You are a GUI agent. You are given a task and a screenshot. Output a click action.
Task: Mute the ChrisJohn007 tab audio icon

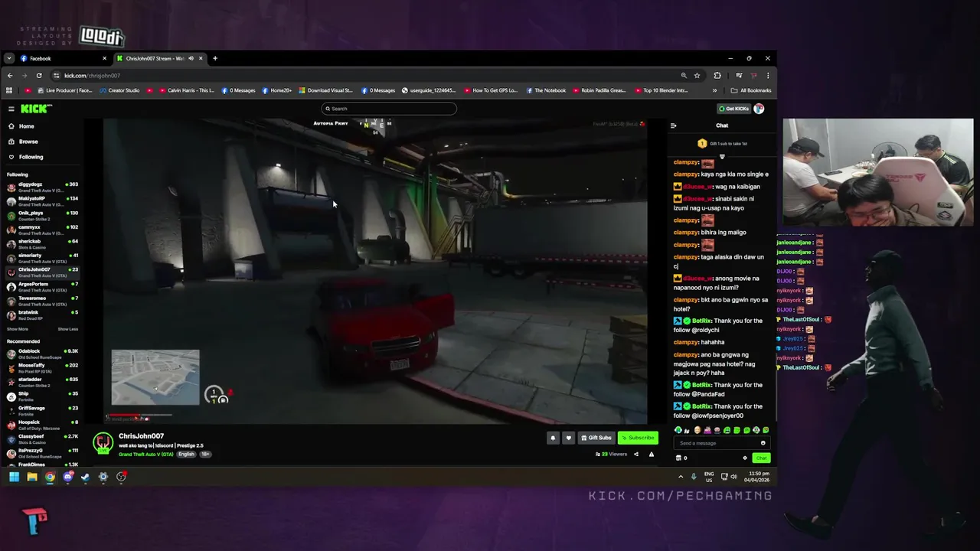(191, 58)
